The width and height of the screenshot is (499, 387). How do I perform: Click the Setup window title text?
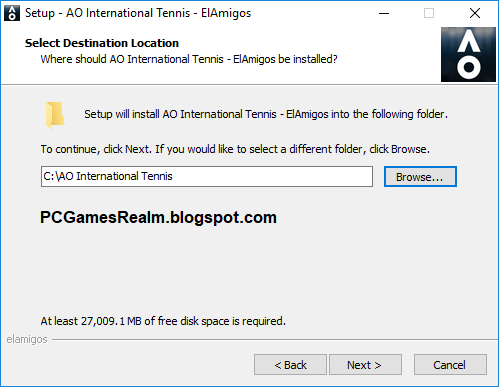tap(138, 13)
